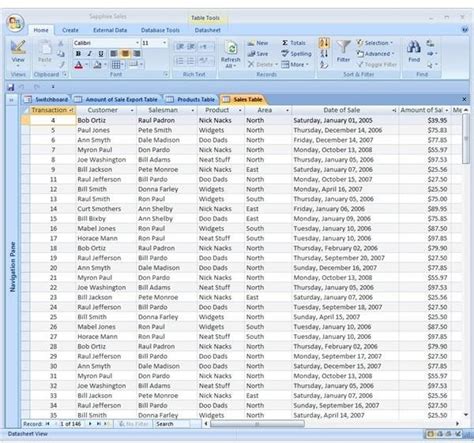Toggle the Totals row

point(294,43)
